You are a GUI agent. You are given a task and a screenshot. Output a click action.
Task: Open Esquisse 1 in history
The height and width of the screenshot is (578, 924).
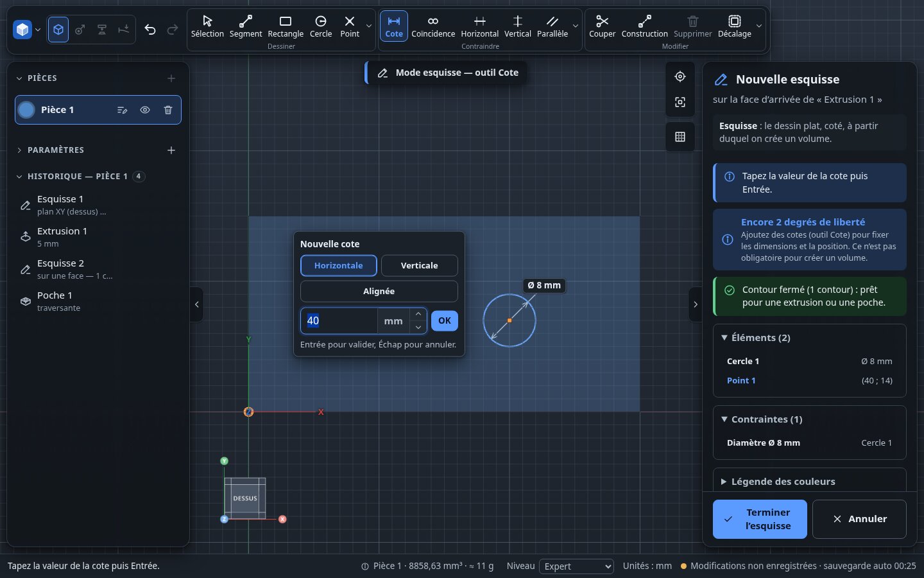point(98,205)
